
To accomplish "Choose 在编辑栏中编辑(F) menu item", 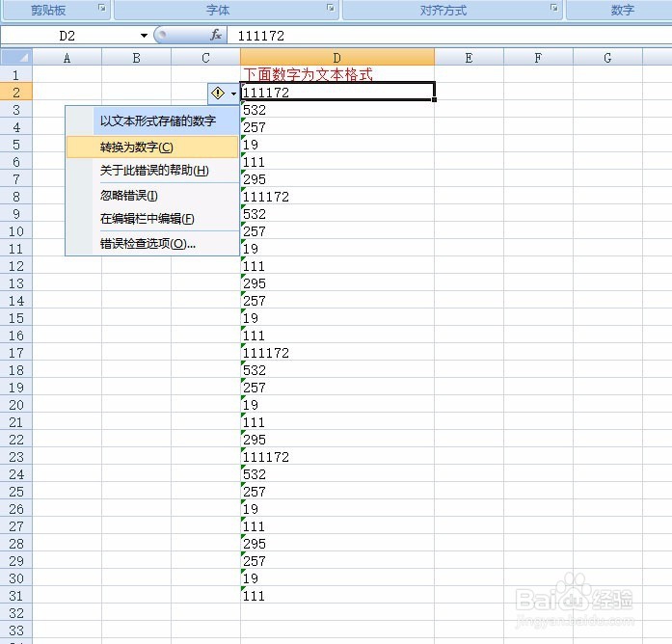I will click(152, 219).
